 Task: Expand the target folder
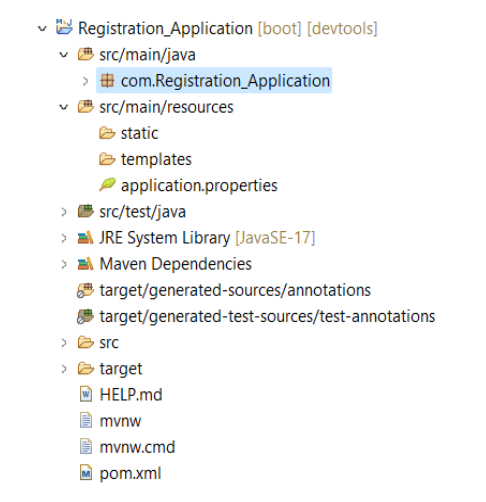coord(64,369)
